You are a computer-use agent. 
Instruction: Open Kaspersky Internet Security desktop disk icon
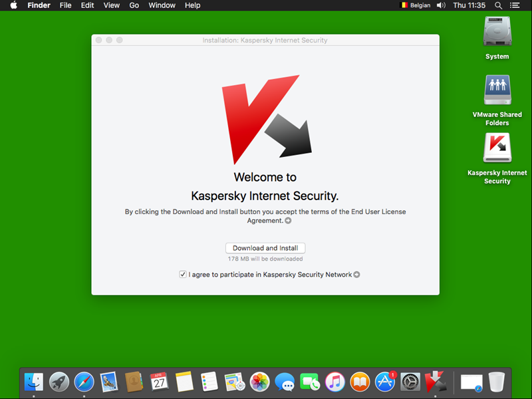click(497, 148)
